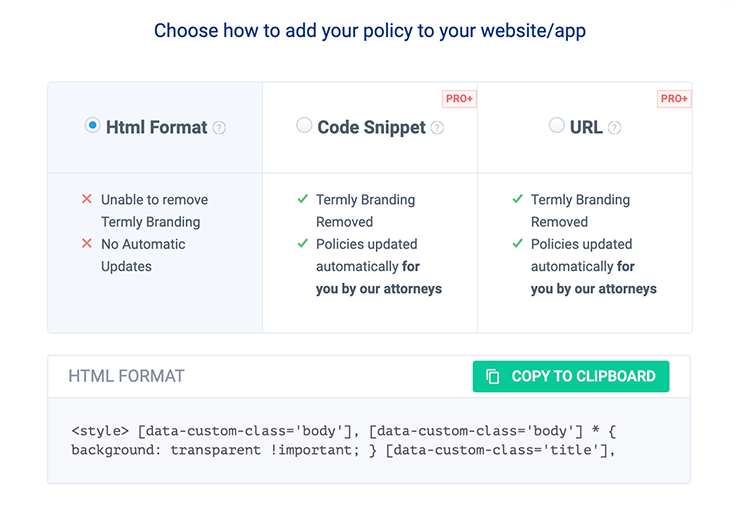Click the copy icon in green button
This screenshot has height=520, width=740.
[493, 377]
